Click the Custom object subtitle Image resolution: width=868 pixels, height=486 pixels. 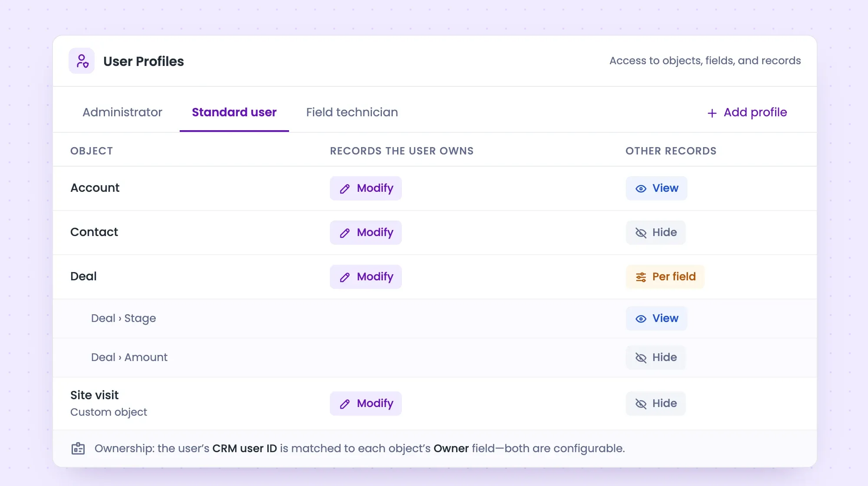click(108, 412)
